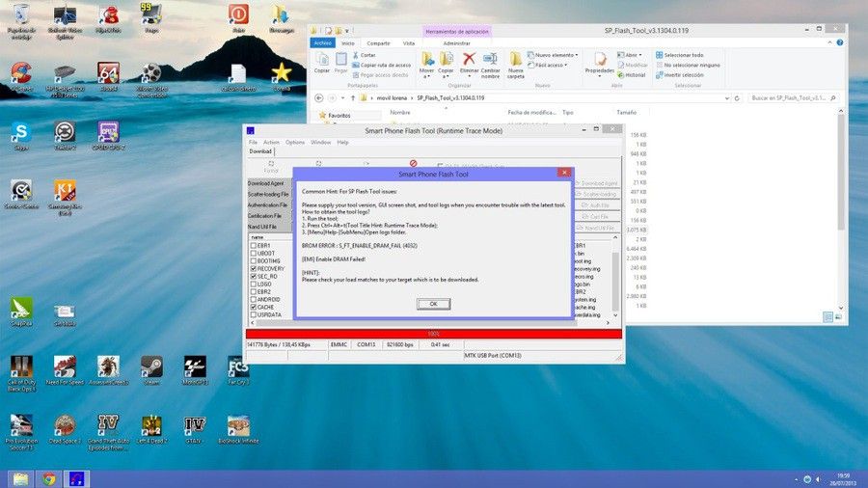Screen dimensions: 868x488
Task: Click the red Stop icon in Flash Tool
Action: 413,163
